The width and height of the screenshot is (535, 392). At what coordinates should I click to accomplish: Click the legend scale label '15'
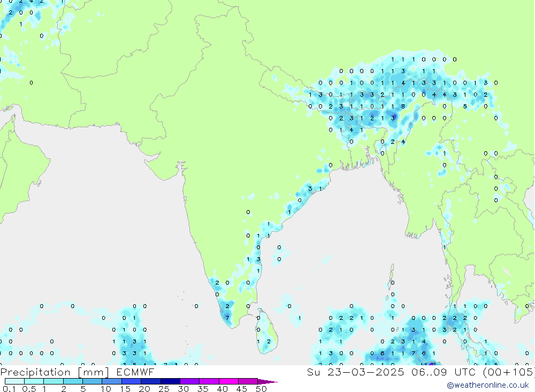click(125, 389)
